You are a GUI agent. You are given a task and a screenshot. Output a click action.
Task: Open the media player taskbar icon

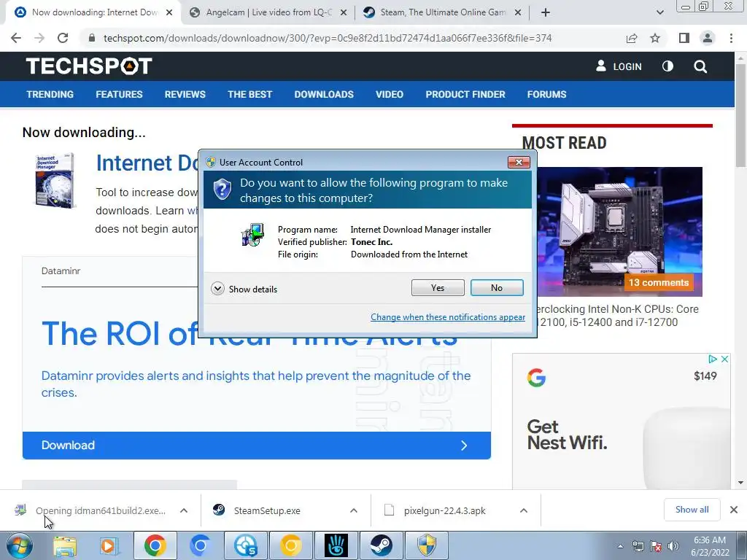coord(108,545)
